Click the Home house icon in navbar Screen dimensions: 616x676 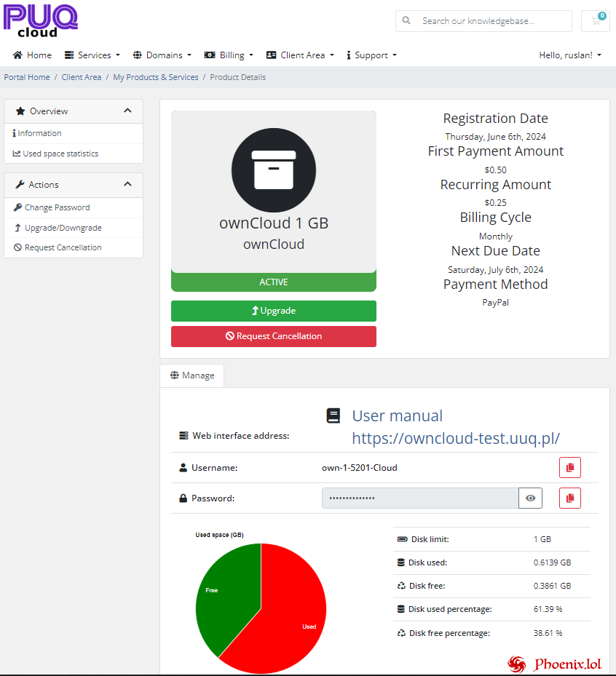(x=17, y=55)
